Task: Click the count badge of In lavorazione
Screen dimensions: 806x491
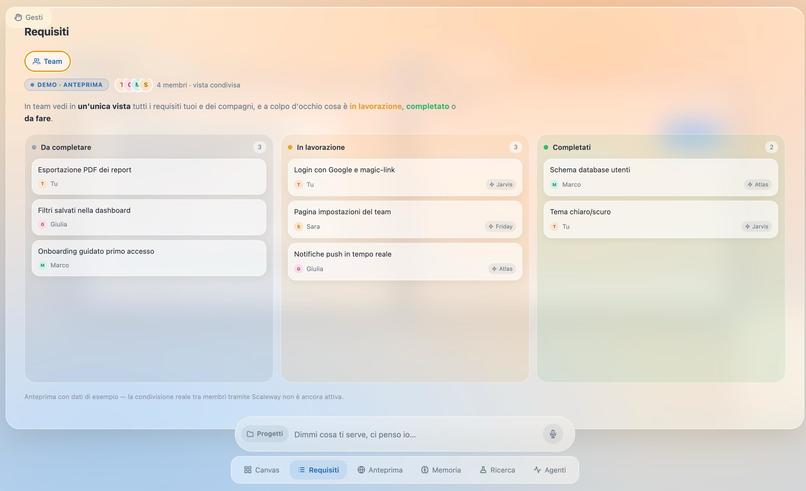Action: (515, 148)
